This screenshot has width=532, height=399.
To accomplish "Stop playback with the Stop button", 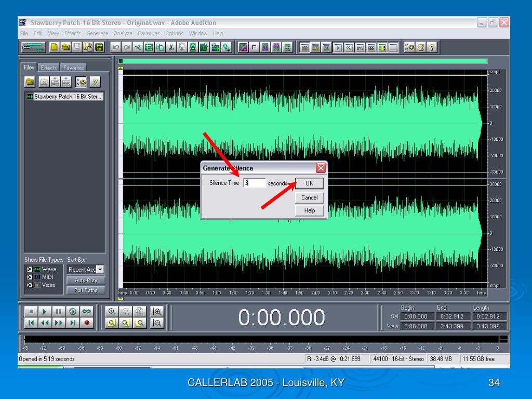I will pos(31,312).
